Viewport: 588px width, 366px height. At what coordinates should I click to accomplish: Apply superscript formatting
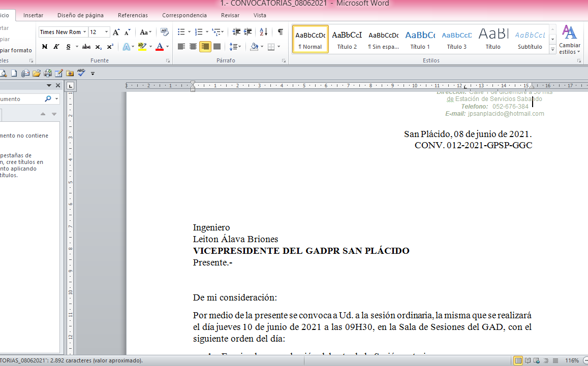point(110,47)
